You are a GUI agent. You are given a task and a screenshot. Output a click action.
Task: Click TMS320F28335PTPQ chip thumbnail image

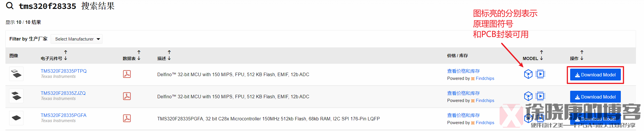point(16,74)
